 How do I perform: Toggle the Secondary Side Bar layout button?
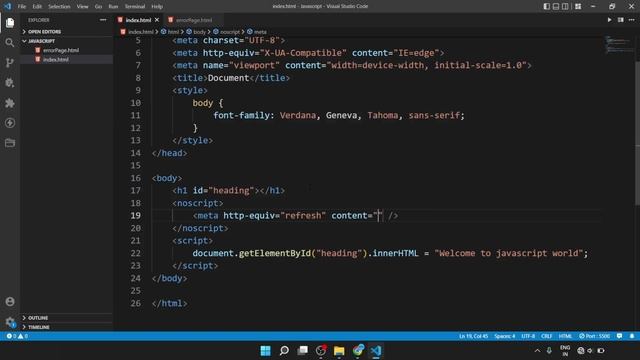(565, 6)
